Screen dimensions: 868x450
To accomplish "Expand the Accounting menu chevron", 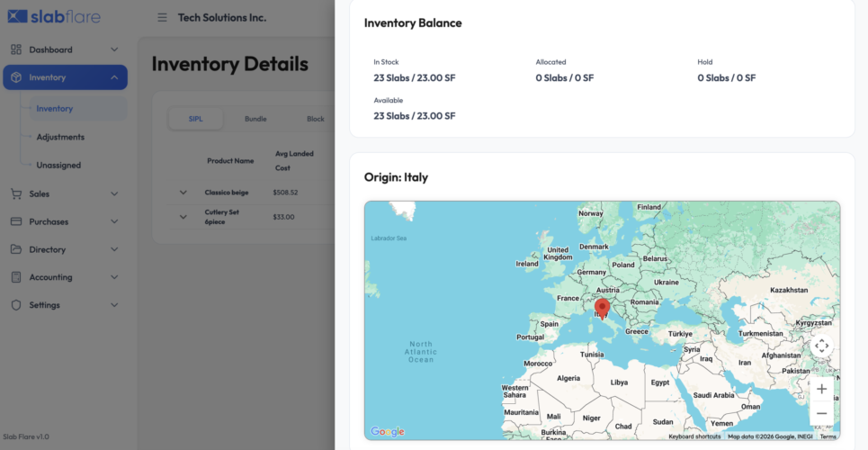I will [x=114, y=277].
